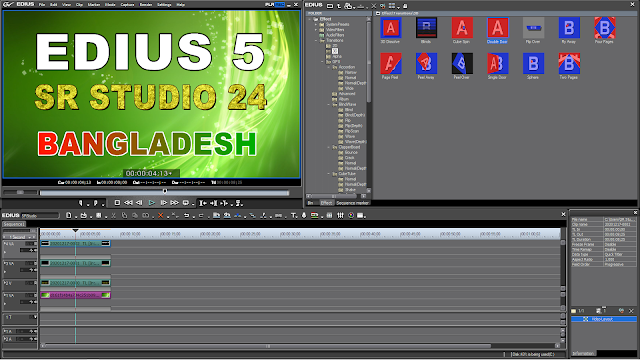The image size is (640, 360).
Task: Click the Stop playback button
Action: [x=117, y=202]
